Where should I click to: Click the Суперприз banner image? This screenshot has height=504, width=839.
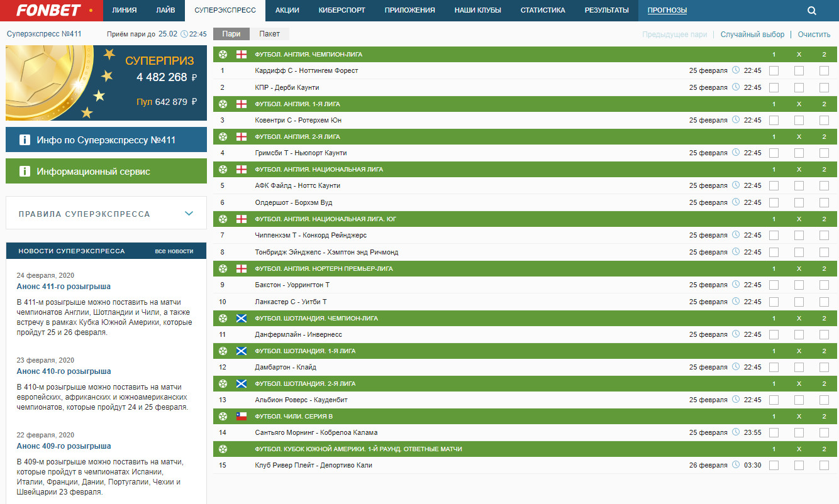pos(106,82)
